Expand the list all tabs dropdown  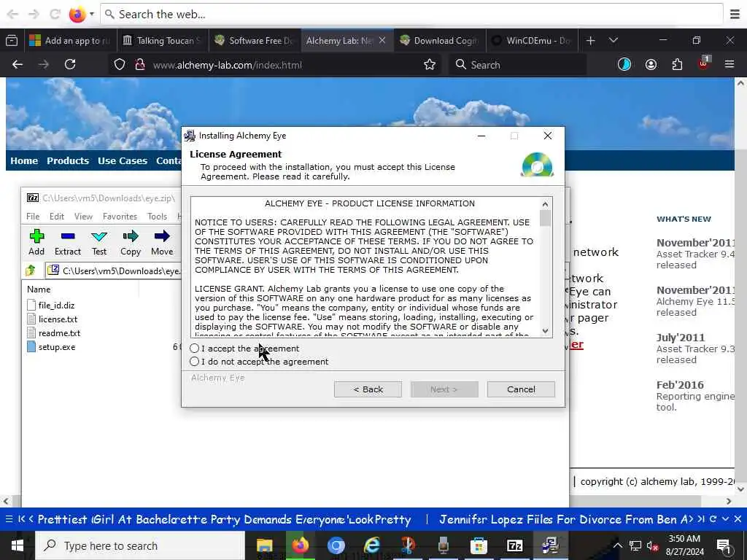pyautogui.click(x=613, y=41)
